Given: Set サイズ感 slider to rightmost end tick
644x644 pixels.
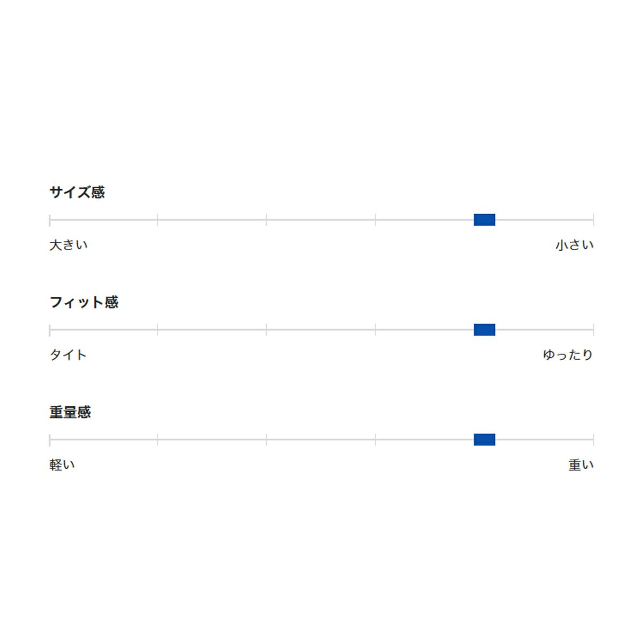Looking at the screenshot, I should (593, 220).
